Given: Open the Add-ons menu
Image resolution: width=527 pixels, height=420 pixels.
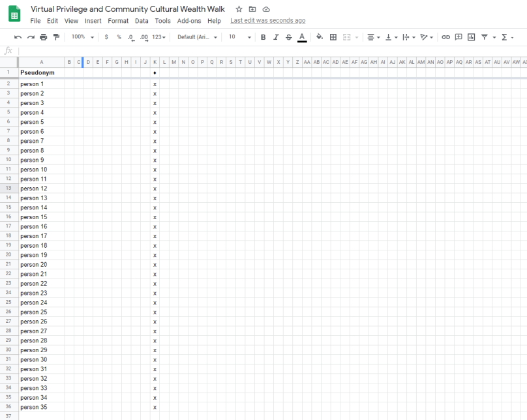Looking at the screenshot, I should point(189,21).
